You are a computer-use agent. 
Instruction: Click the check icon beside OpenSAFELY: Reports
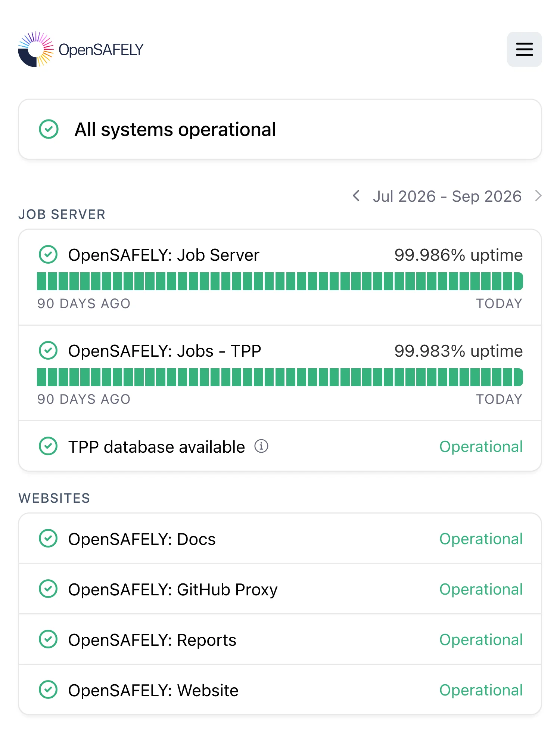(48, 639)
